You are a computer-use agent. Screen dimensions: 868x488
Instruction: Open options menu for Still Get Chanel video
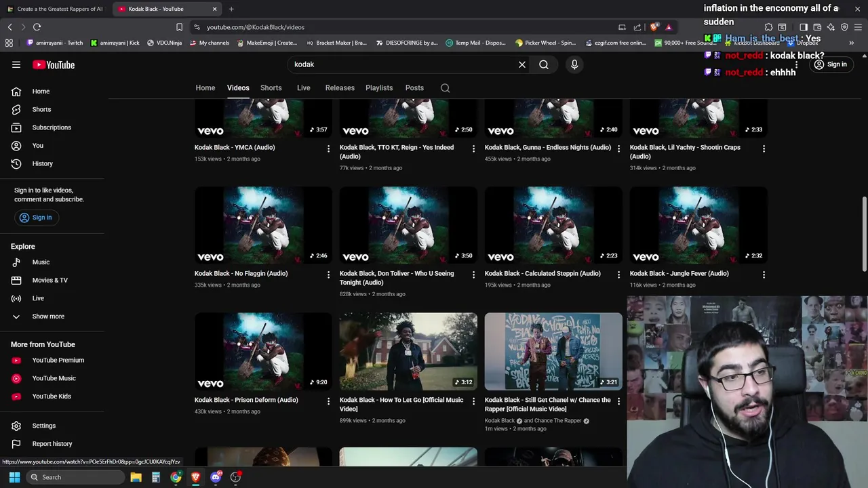618,401
